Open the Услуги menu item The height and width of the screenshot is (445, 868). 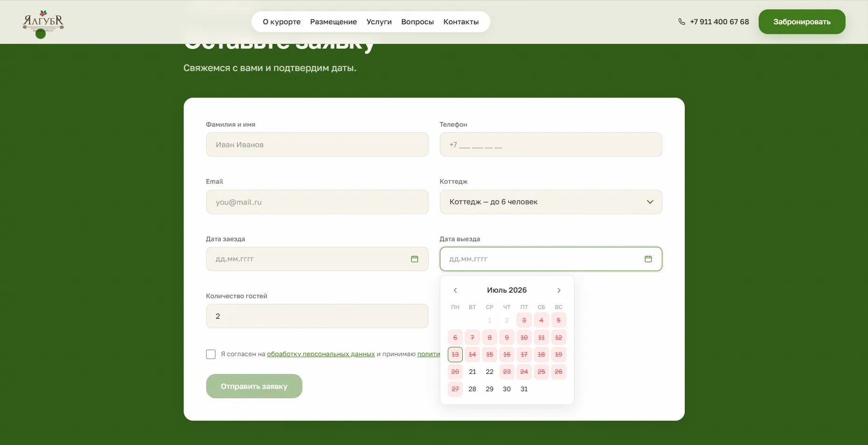pyautogui.click(x=379, y=22)
